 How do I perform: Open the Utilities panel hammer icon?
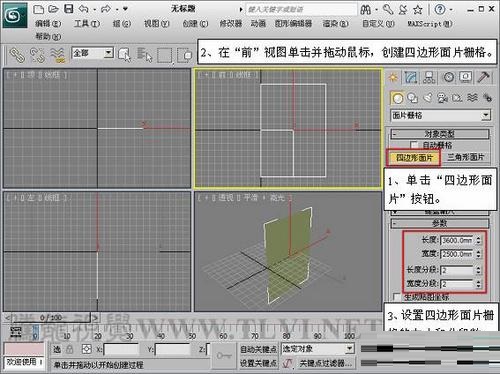[484, 77]
